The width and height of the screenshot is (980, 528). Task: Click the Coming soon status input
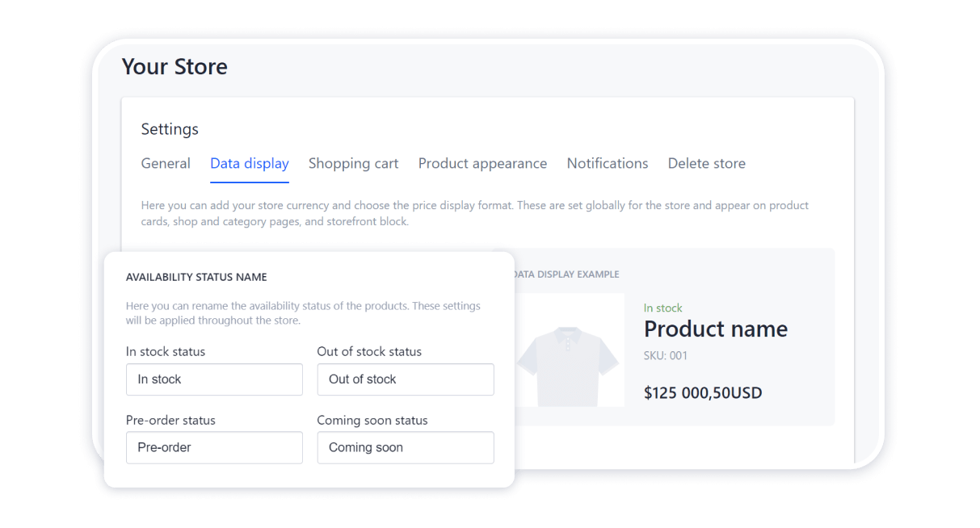click(x=405, y=447)
